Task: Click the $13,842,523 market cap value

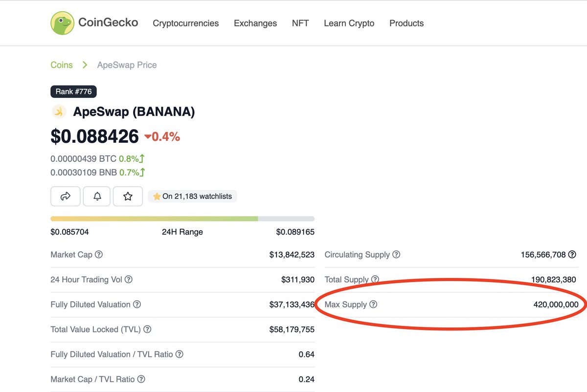Action: [x=292, y=255]
